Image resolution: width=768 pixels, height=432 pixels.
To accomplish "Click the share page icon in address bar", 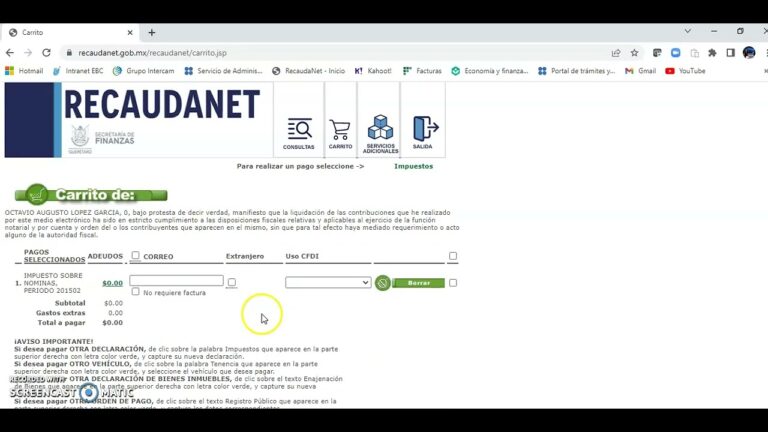I will tap(616, 53).
